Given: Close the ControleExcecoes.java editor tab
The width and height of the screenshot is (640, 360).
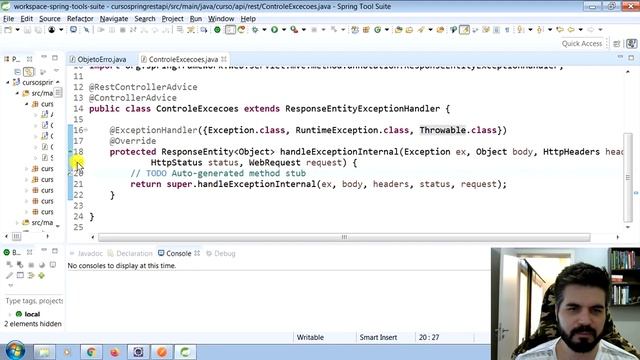Looking at the screenshot, I should pyautogui.click(x=224, y=59).
